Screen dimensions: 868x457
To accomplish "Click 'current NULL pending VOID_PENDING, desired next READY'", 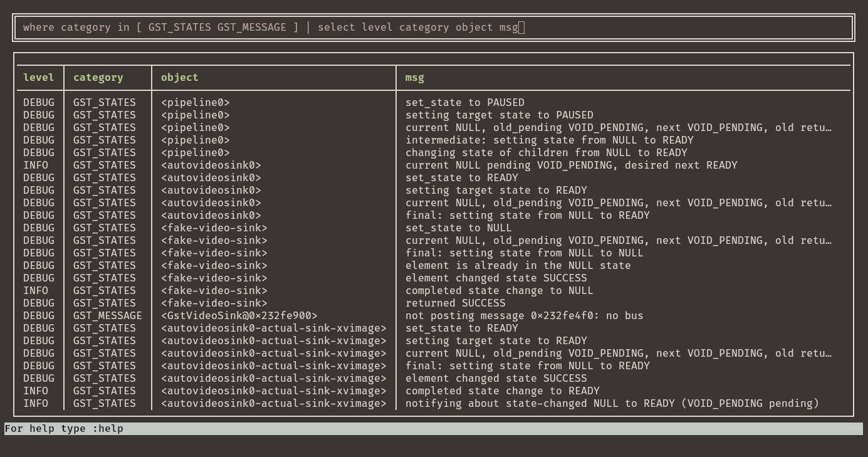I will click(572, 165).
